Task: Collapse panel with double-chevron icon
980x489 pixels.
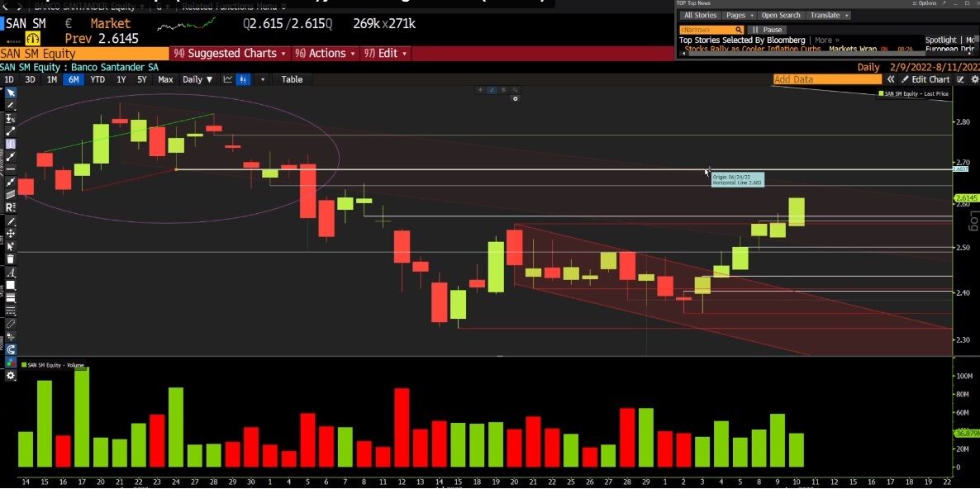Action: coord(891,79)
